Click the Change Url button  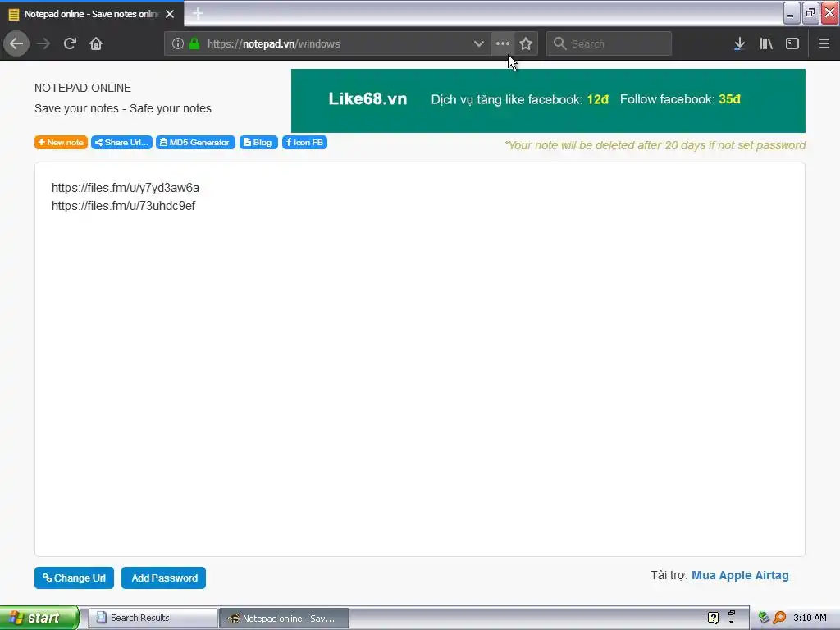click(74, 578)
